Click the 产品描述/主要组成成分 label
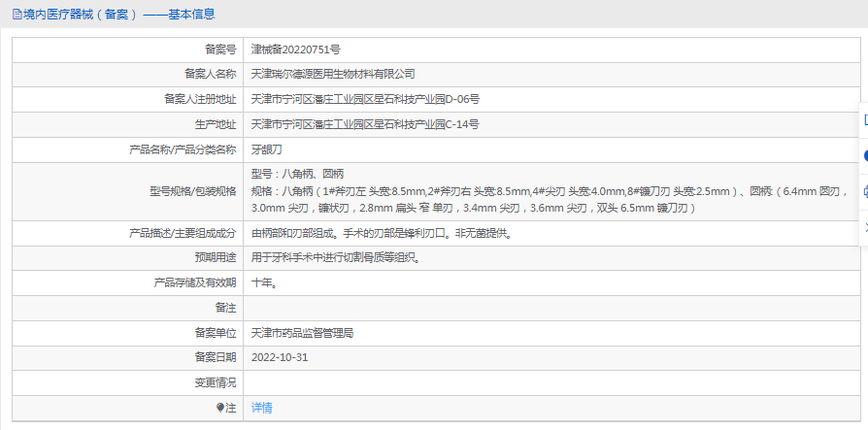 (183, 234)
